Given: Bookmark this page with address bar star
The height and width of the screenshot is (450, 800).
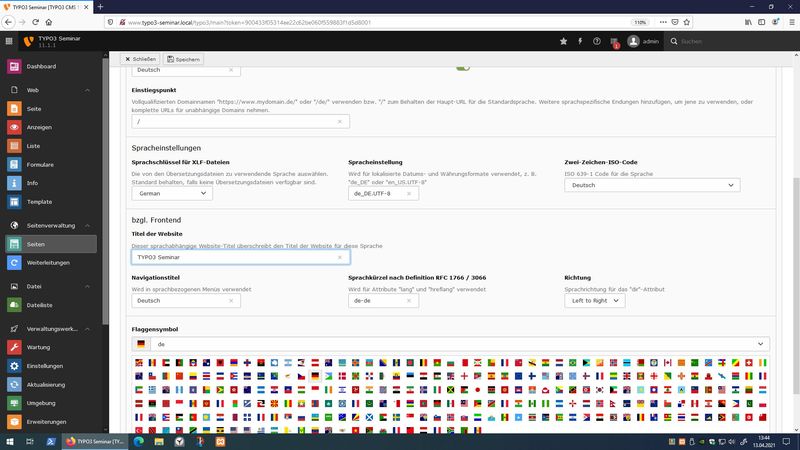Looking at the screenshot, I should (687, 22).
